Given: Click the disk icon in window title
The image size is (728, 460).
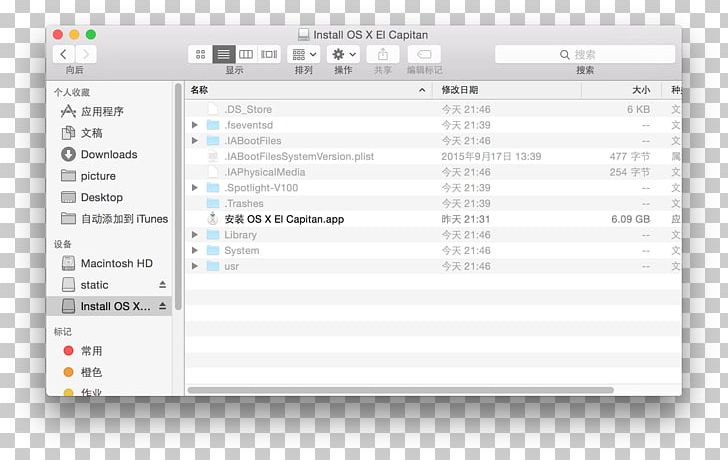Looking at the screenshot, I should pyautogui.click(x=304, y=35).
